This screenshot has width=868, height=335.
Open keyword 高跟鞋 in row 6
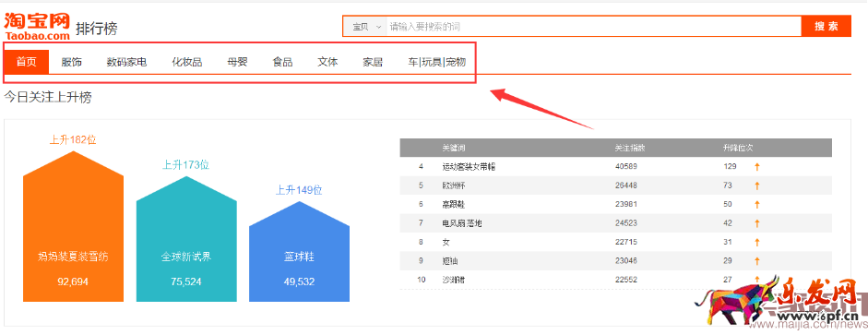pos(454,204)
